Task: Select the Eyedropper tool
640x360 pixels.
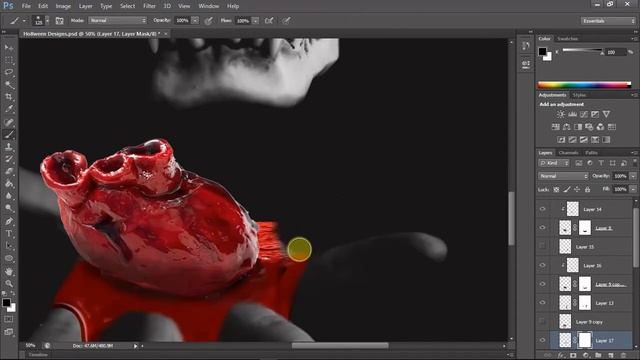Action: pos(9,109)
